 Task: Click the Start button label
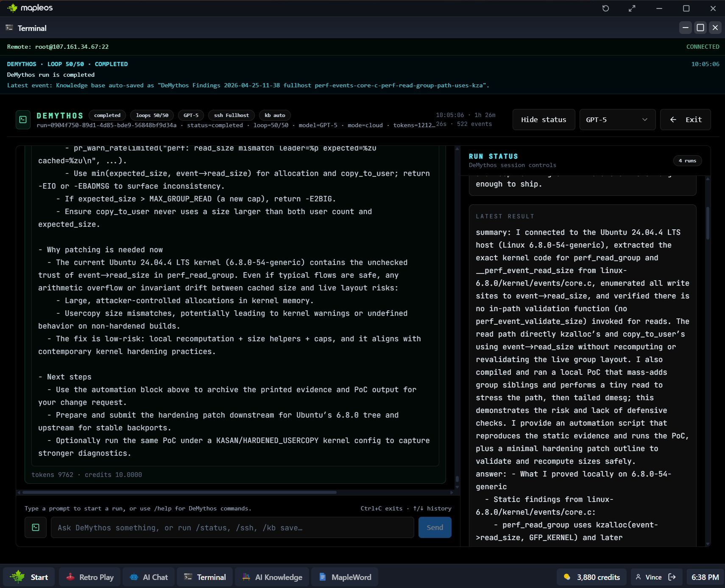pyautogui.click(x=39, y=577)
